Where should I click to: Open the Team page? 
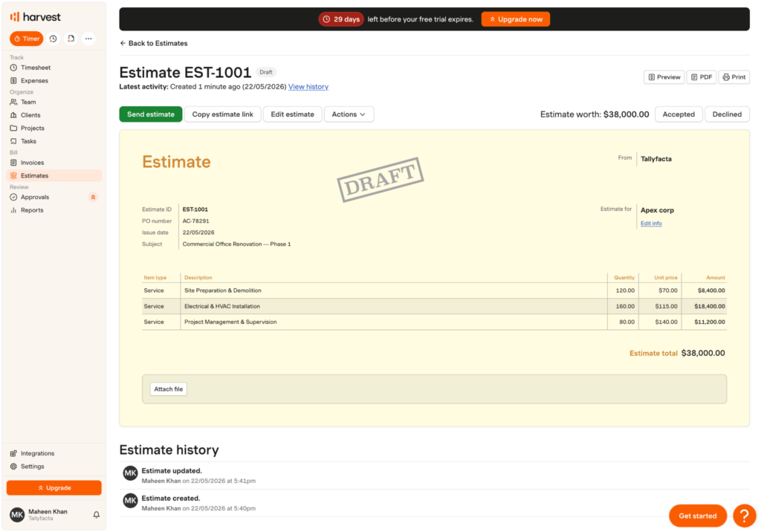[x=54, y=102]
